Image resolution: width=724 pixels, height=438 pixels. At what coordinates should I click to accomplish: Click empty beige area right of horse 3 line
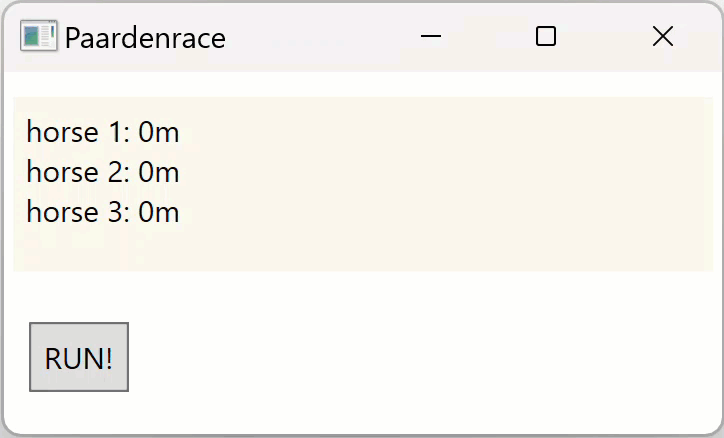[x=450, y=212]
